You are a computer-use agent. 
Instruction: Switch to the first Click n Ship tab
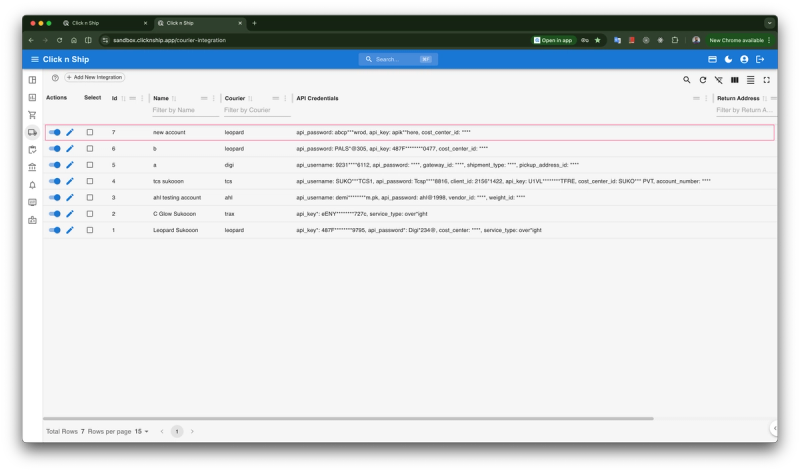point(105,23)
